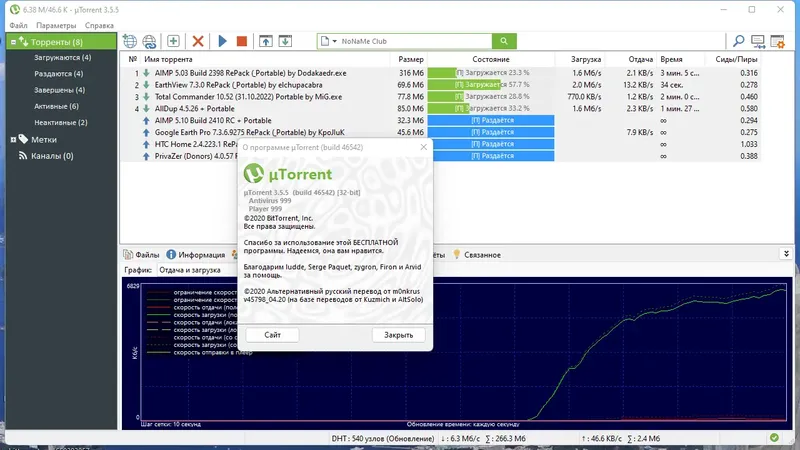The width and height of the screenshot is (800, 450).
Task: Select Активные (6) in the sidebar
Action: (x=56, y=106)
